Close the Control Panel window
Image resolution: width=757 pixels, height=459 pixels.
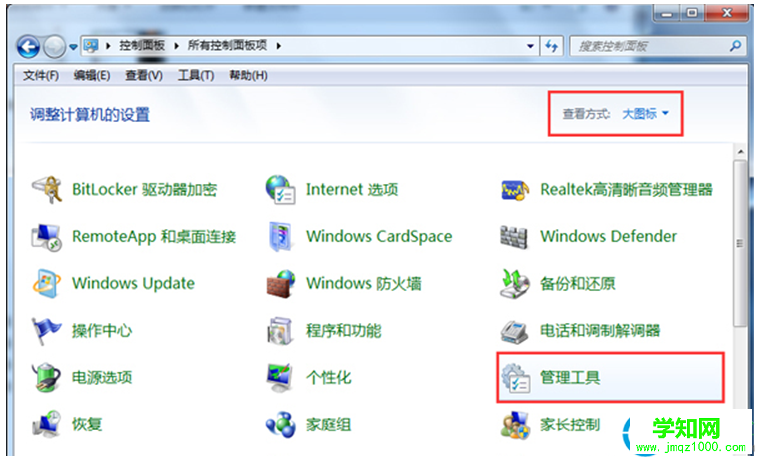pyautogui.click(x=727, y=14)
